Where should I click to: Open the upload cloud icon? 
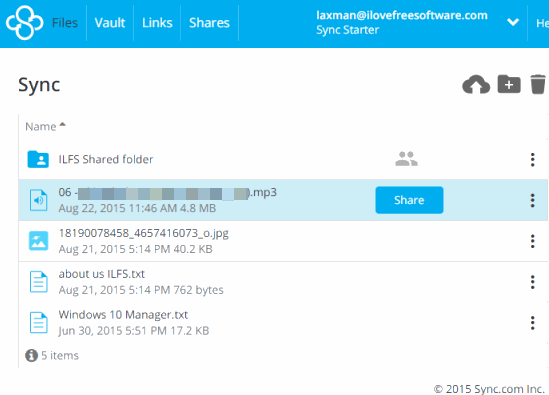(x=476, y=84)
